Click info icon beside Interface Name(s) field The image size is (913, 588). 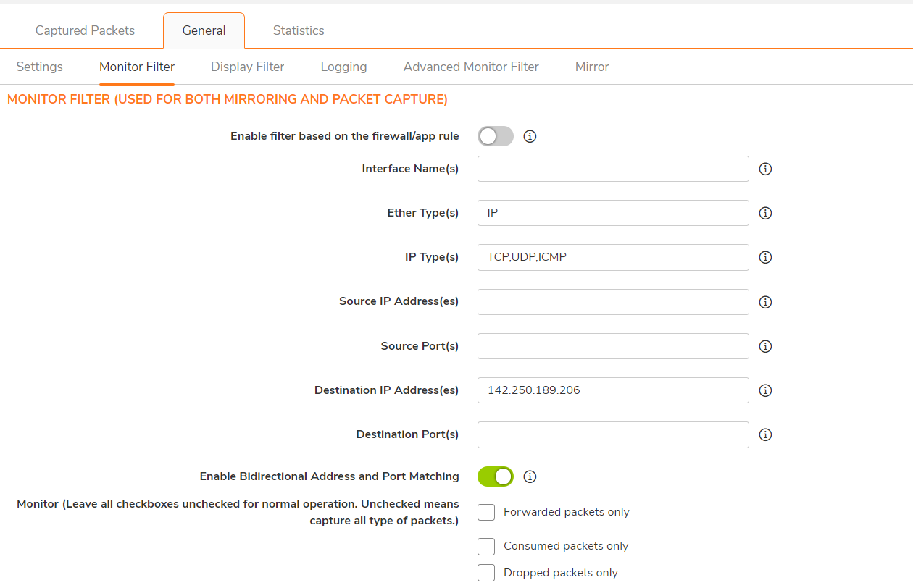pyautogui.click(x=765, y=169)
